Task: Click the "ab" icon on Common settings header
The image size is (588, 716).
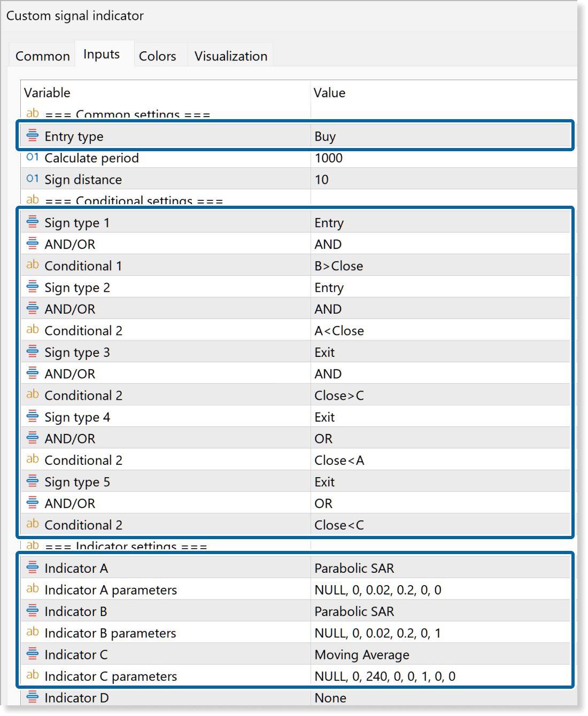Action: click(32, 113)
